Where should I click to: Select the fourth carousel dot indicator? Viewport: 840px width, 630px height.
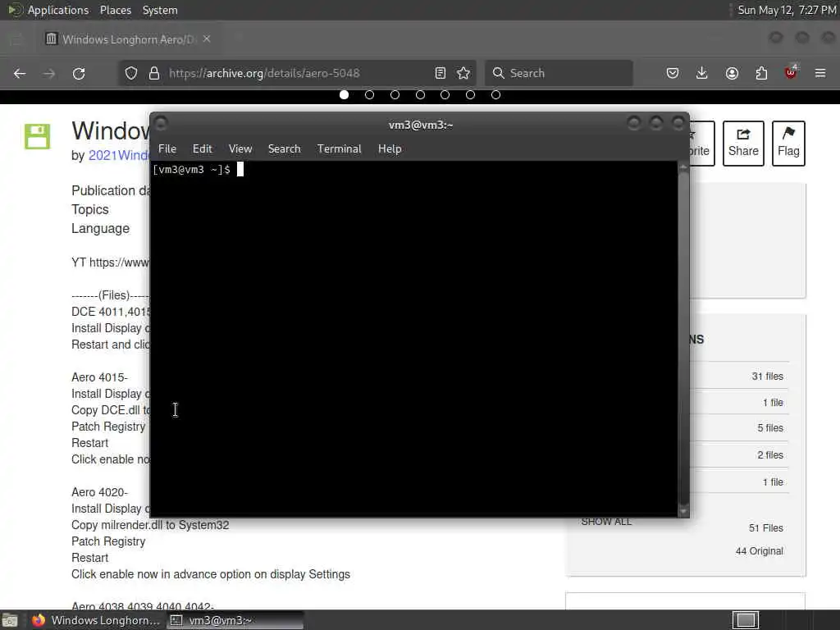(x=420, y=95)
